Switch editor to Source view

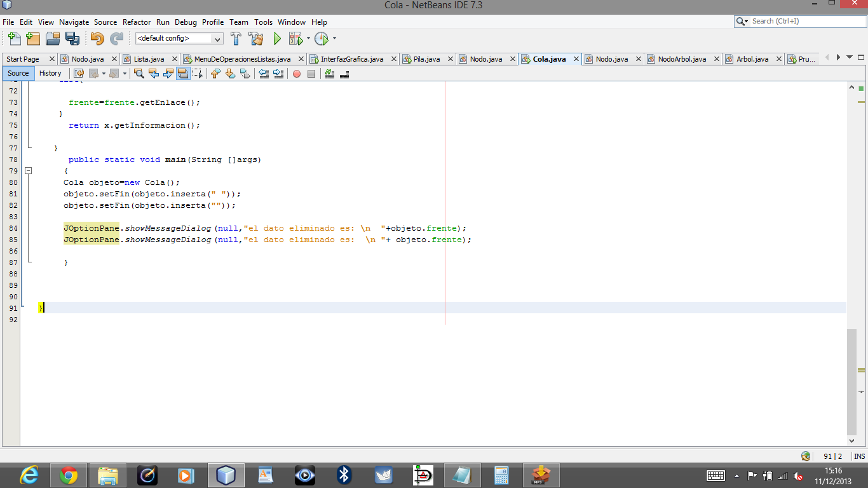click(18, 73)
